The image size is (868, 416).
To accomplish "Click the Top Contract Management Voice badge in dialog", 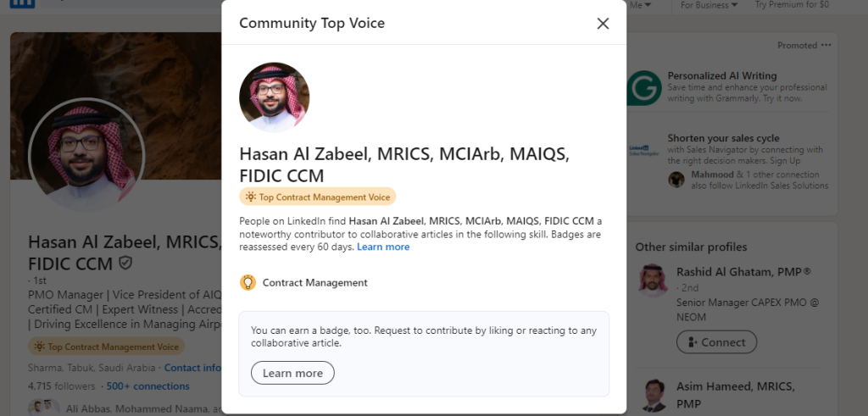I will pyautogui.click(x=317, y=197).
